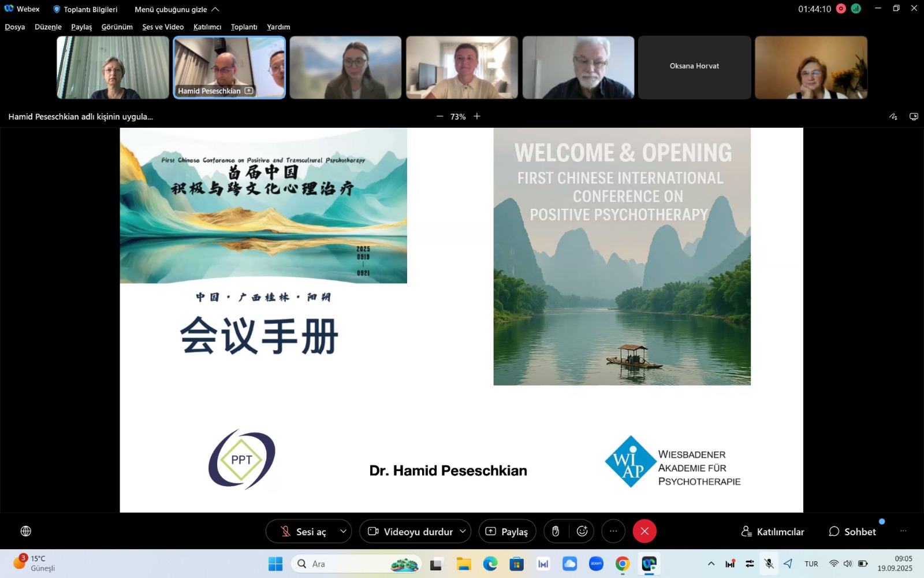This screenshot has width=924, height=578.
Task: Raise hand using the hand icon
Action: click(556, 531)
